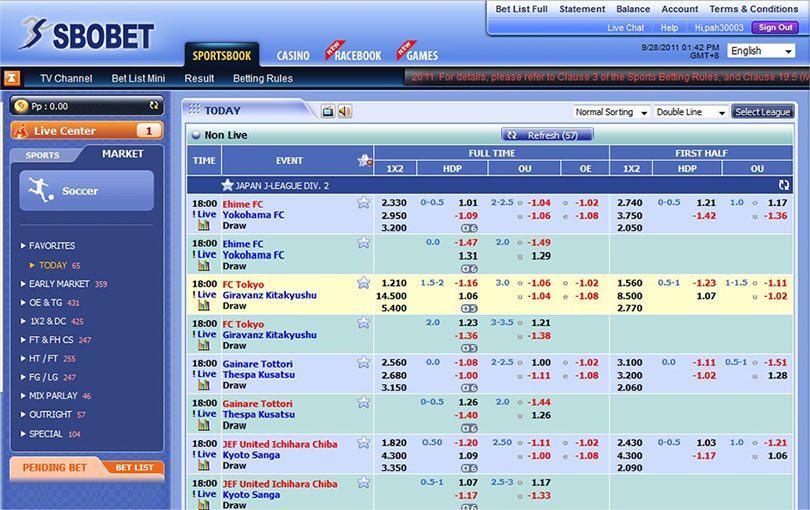The width and height of the screenshot is (810, 510).
Task: Click the orange collapse-panel icon beside TV Channel
Action: [12, 78]
